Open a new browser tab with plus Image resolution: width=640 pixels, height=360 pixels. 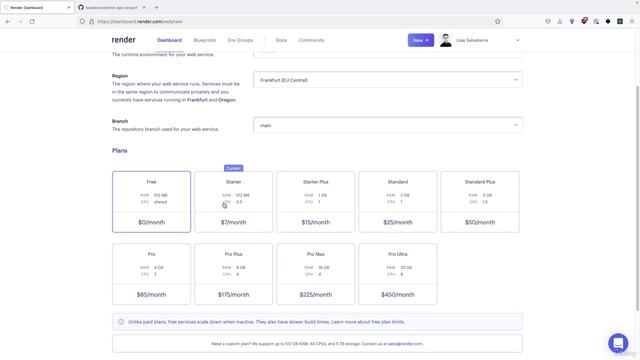point(156,7)
